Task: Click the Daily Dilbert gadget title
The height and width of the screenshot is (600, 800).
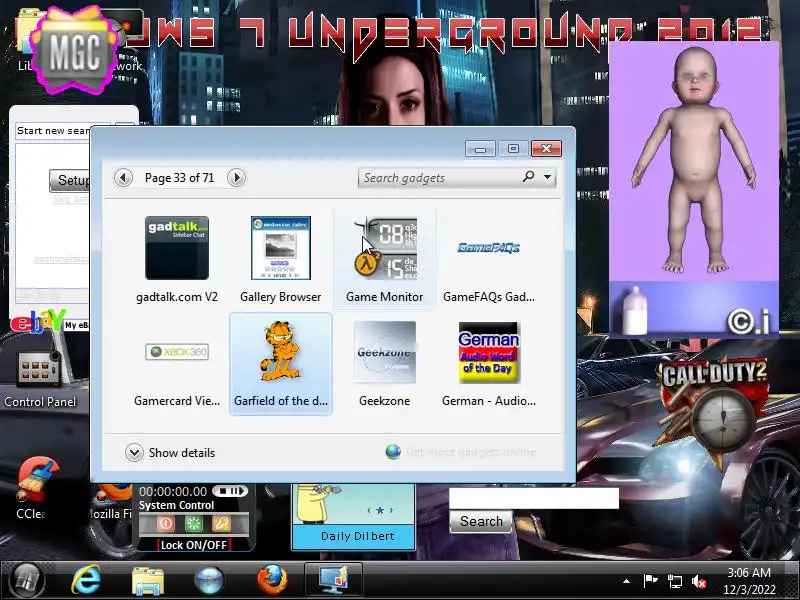Action: click(x=358, y=536)
